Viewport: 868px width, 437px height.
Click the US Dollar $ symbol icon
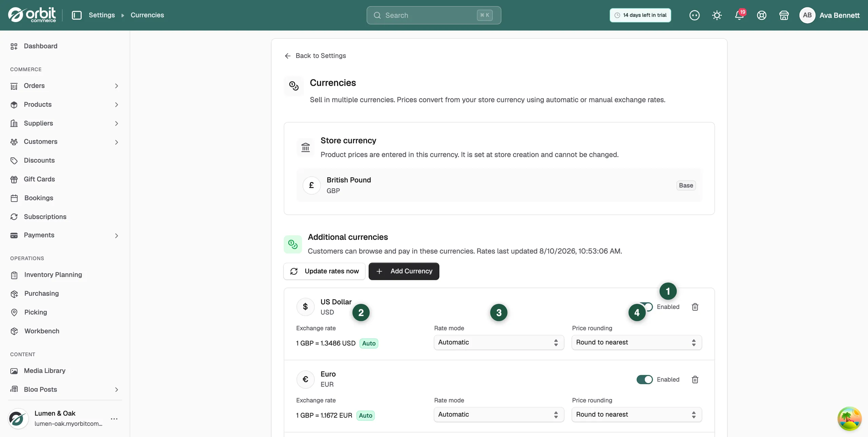[x=305, y=307]
